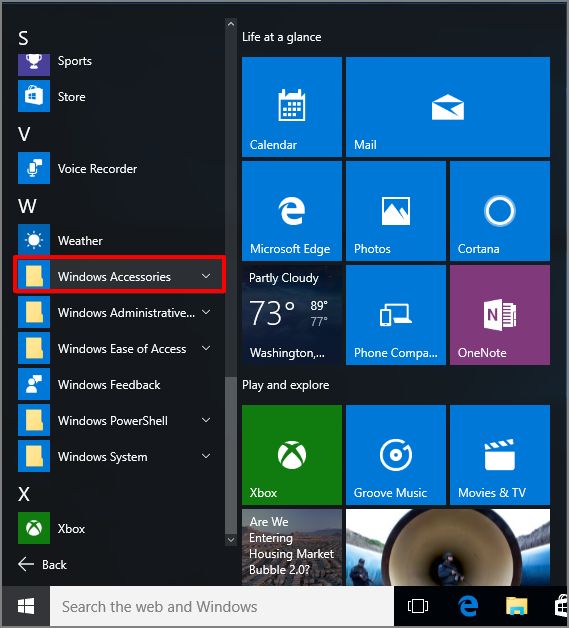Image resolution: width=569 pixels, height=628 pixels.
Task: Open the Weather sun icon
Action: [34, 240]
